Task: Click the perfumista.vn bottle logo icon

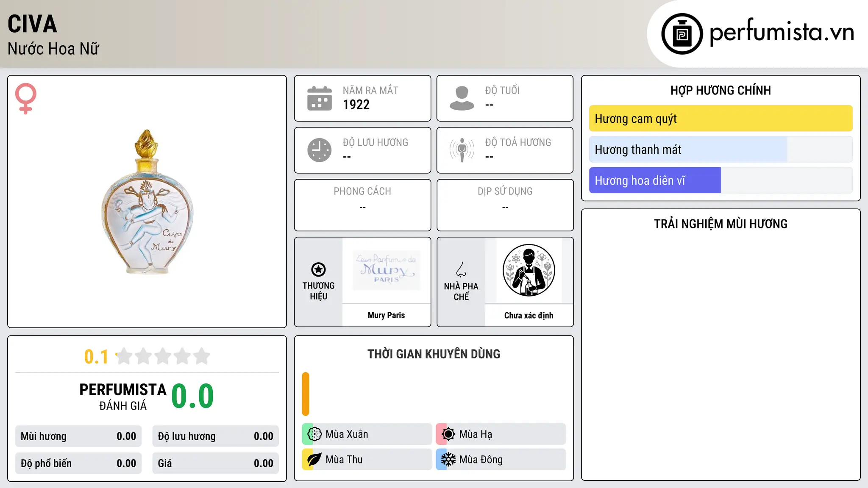Action: tap(682, 34)
